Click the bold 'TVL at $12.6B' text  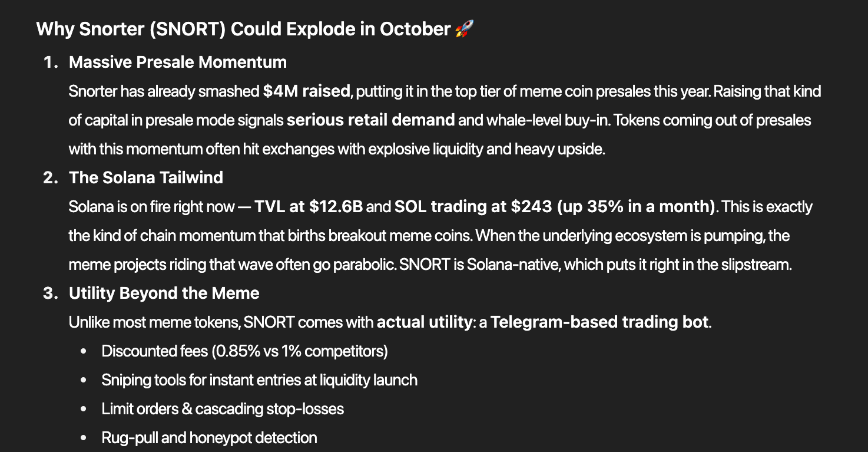tap(309, 207)
